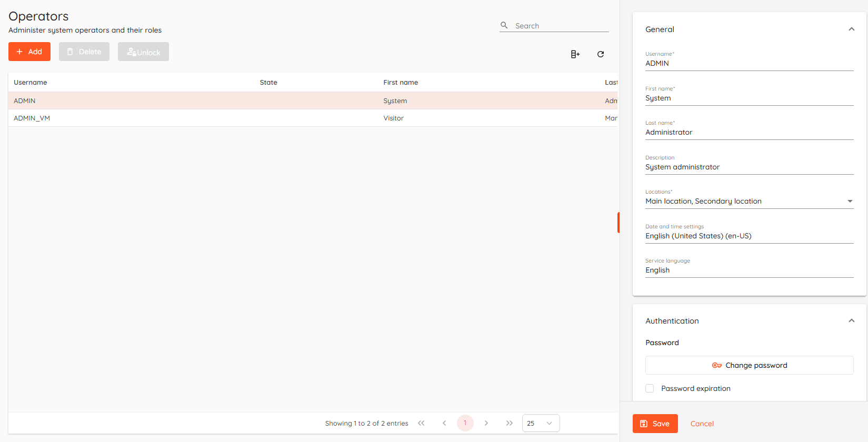The width and height of the screenshot is (868, 442).
Task: Click the Add operator button
Action: (29, 52)
